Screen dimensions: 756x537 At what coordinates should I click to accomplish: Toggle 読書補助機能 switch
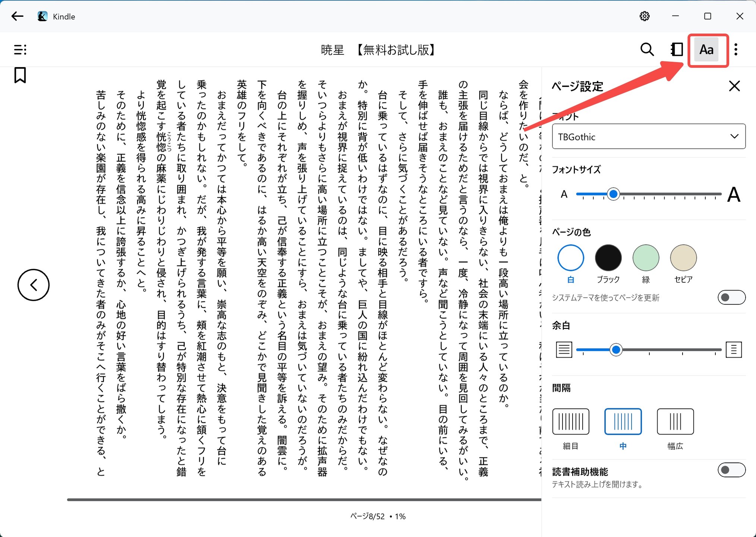click(x=731, y=470)
